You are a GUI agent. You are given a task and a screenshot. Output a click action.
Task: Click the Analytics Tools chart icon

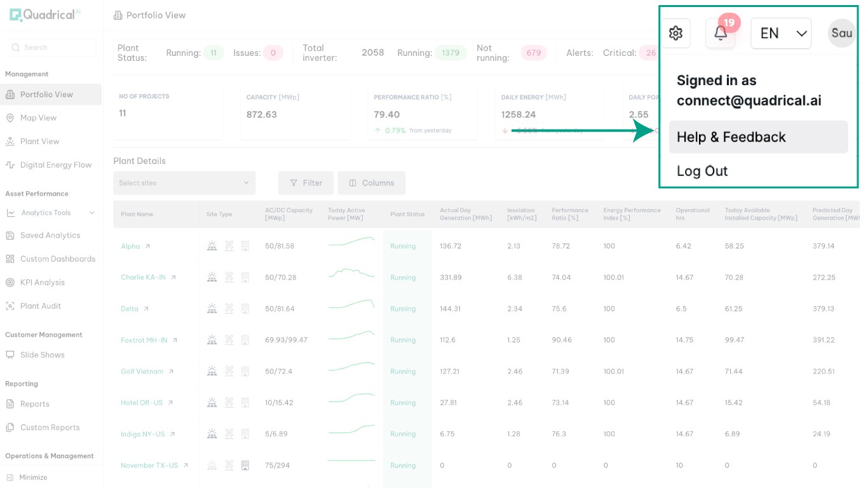click(10, 213)
